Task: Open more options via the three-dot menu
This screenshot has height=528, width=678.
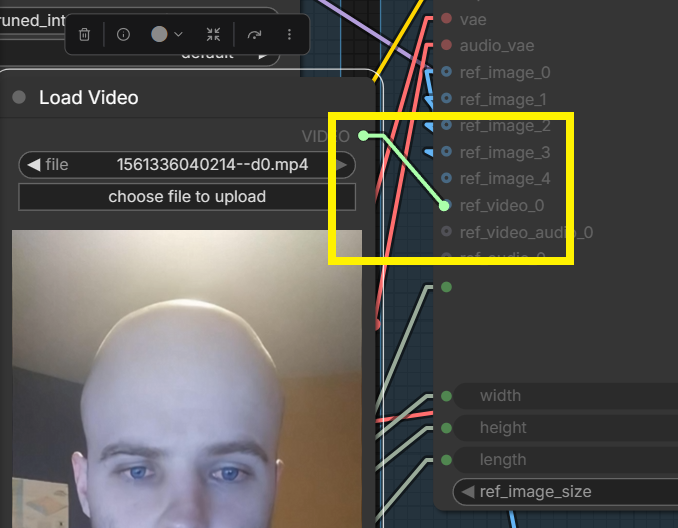Action: tap(289, 34)
